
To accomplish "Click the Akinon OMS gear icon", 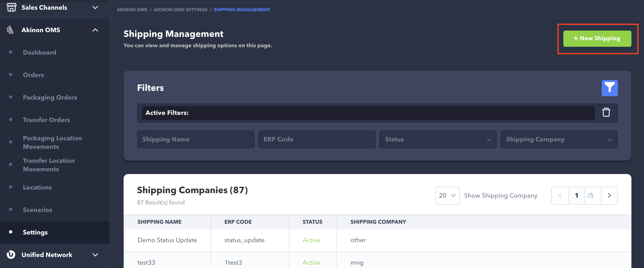I will click(x=10, y=30).
